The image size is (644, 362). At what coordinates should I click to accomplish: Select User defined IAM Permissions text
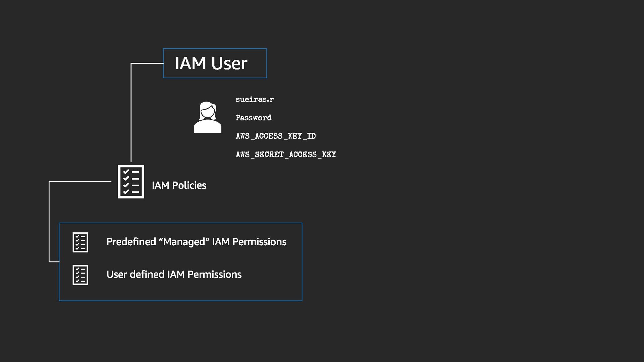(174, 275)
